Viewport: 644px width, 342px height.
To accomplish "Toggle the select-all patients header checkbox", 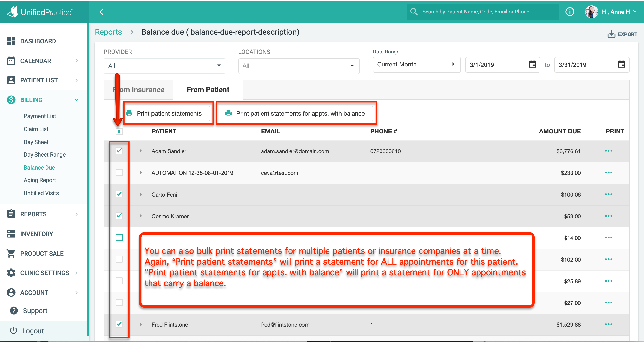I will [119, 131].
